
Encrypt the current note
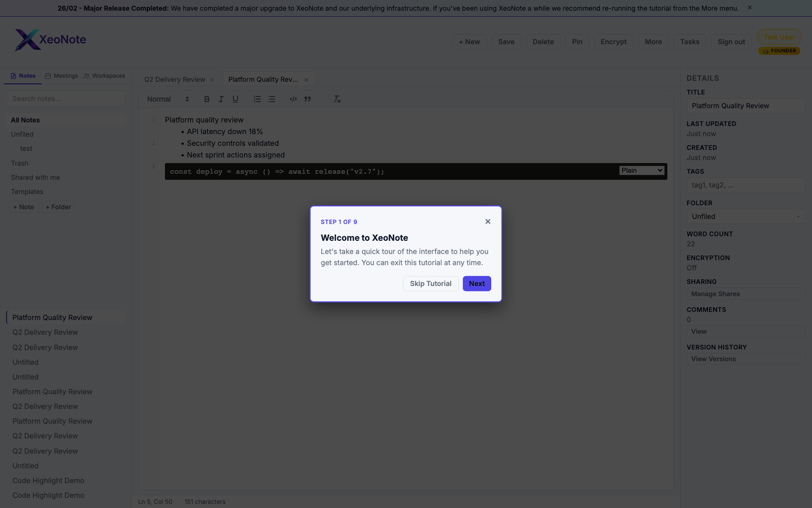(x=613, y=42)
